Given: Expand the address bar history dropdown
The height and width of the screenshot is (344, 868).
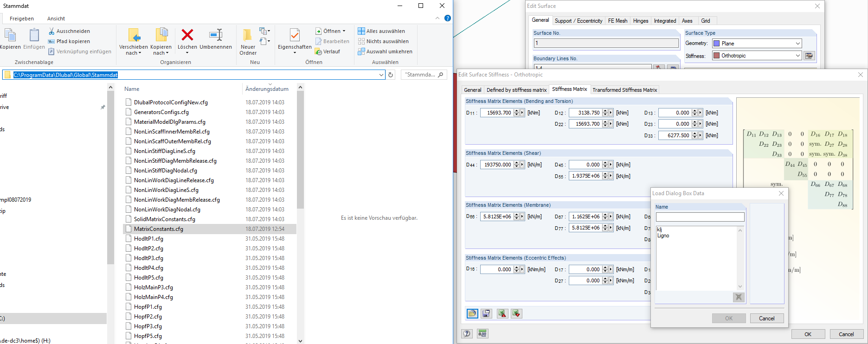Looking at the screenshot, I should pos(381,75).
